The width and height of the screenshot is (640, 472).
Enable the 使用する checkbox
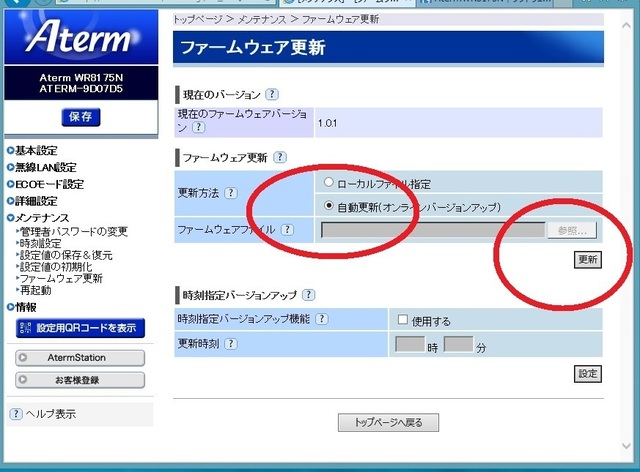(x=403, y=320)
